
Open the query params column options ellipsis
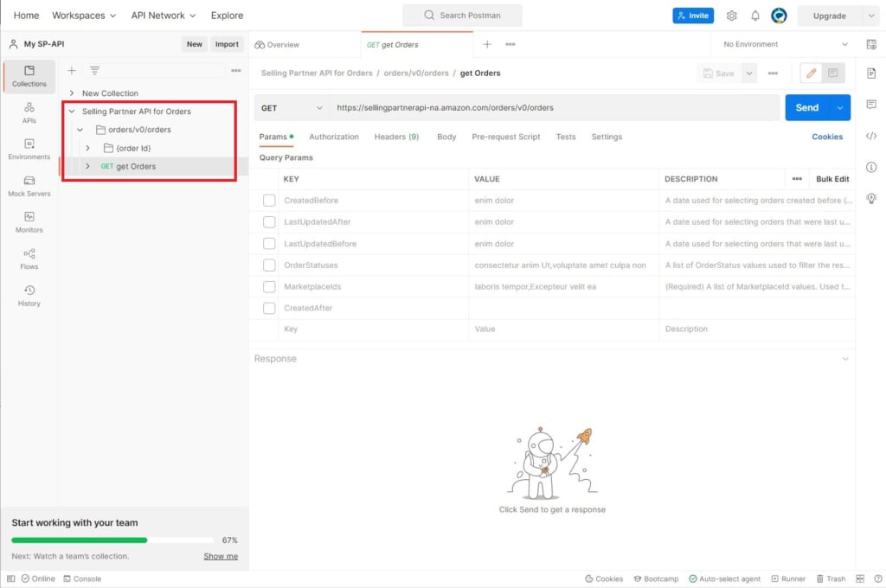pos(797,179)
